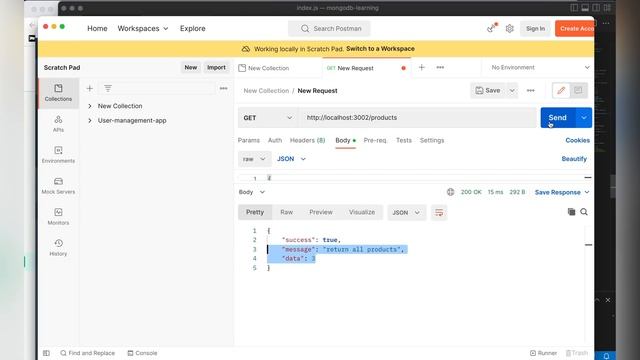Click the filter icon in collections sidebar

point(108,88)
